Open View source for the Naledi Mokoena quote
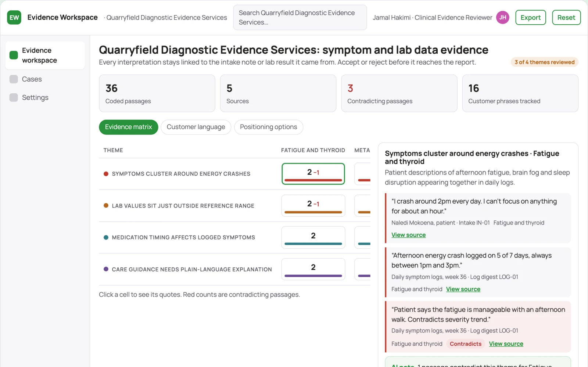 (x=409, y=235)
